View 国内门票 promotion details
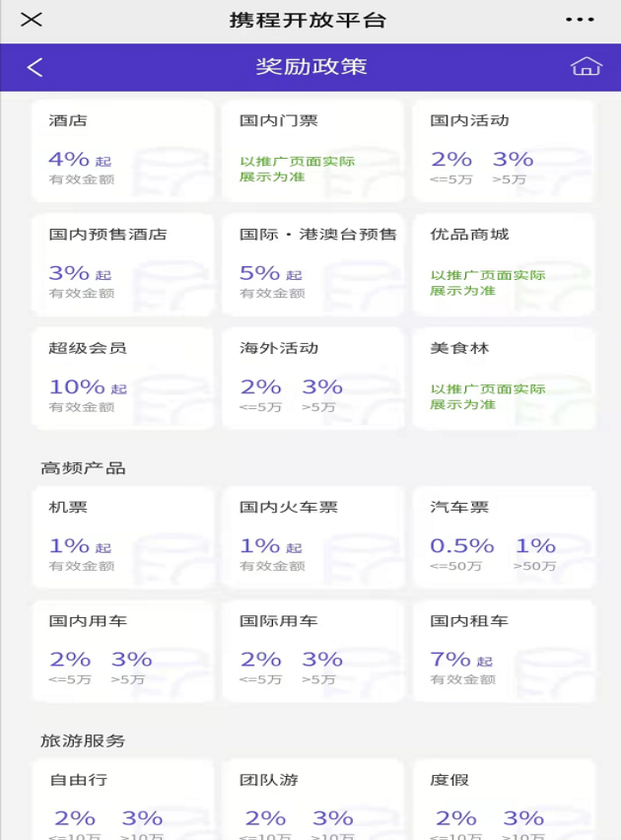 310,150
